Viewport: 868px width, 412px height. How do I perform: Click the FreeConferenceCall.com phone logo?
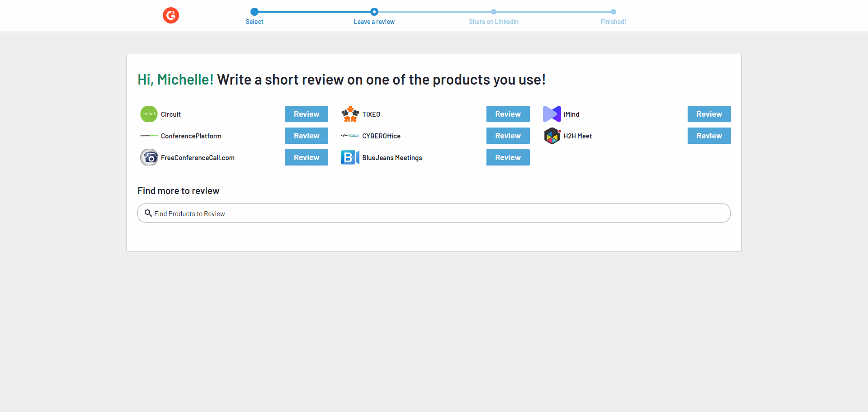[x=149, y=157]
